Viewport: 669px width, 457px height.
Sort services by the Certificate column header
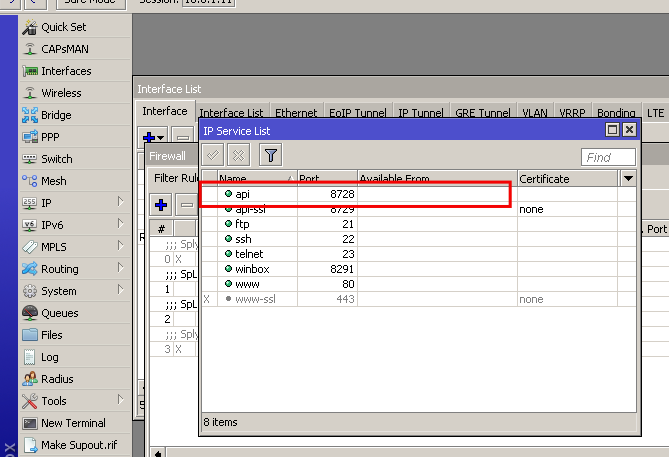tap(567, 179)
